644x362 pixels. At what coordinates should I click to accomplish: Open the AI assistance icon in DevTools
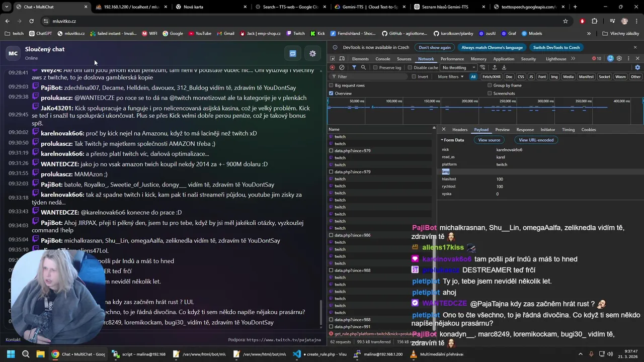tap(610, 59)
